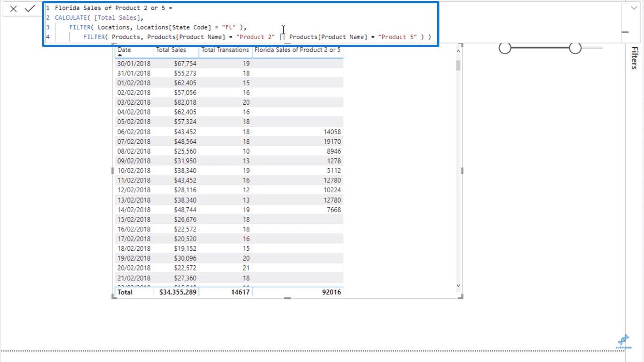Click the 5112 Florida sales value

tap(333, 171)
